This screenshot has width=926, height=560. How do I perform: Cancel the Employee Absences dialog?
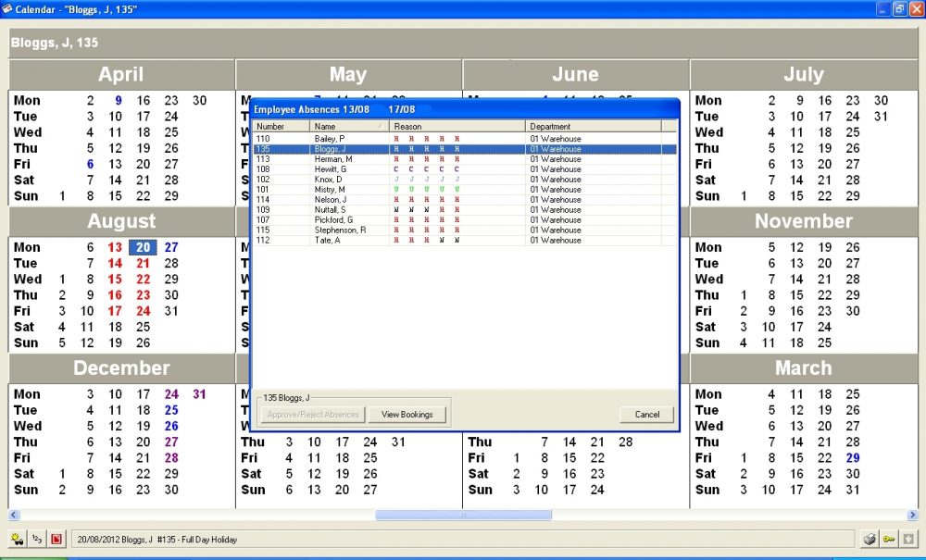(x=645, y=414)
